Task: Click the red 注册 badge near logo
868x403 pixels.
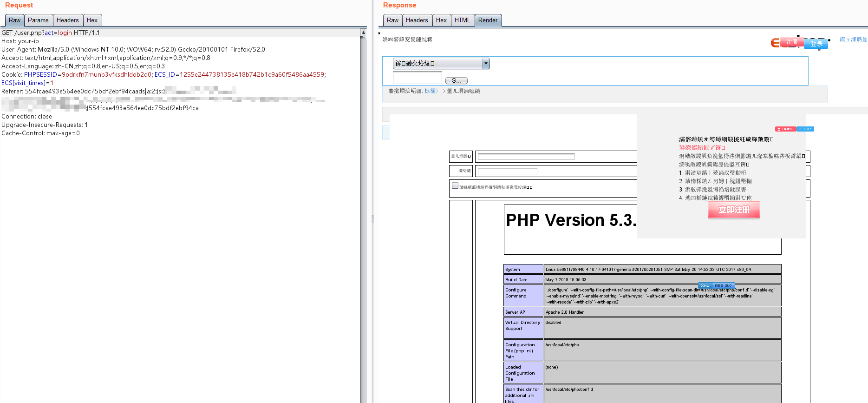Action: pyautogui.click(x=792, y=42)
